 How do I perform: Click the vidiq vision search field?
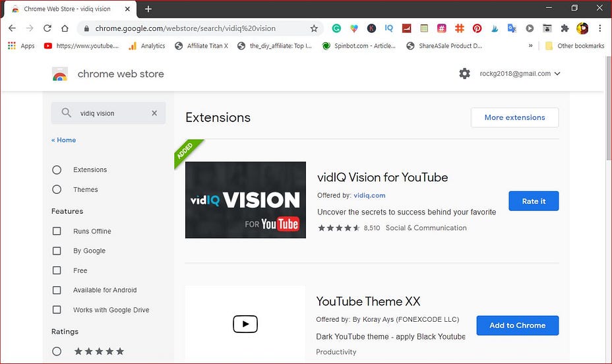(x=109, y=113)
